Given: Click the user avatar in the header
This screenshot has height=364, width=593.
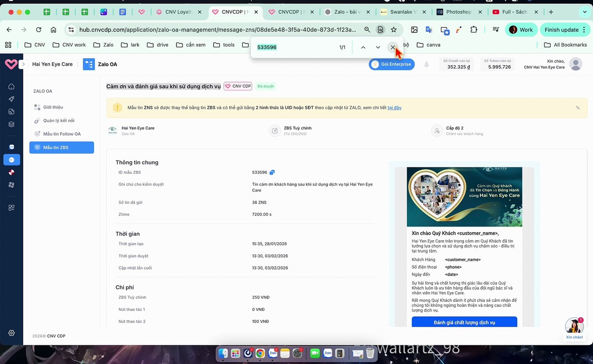Looking at the screenshot, I should 576,64.
